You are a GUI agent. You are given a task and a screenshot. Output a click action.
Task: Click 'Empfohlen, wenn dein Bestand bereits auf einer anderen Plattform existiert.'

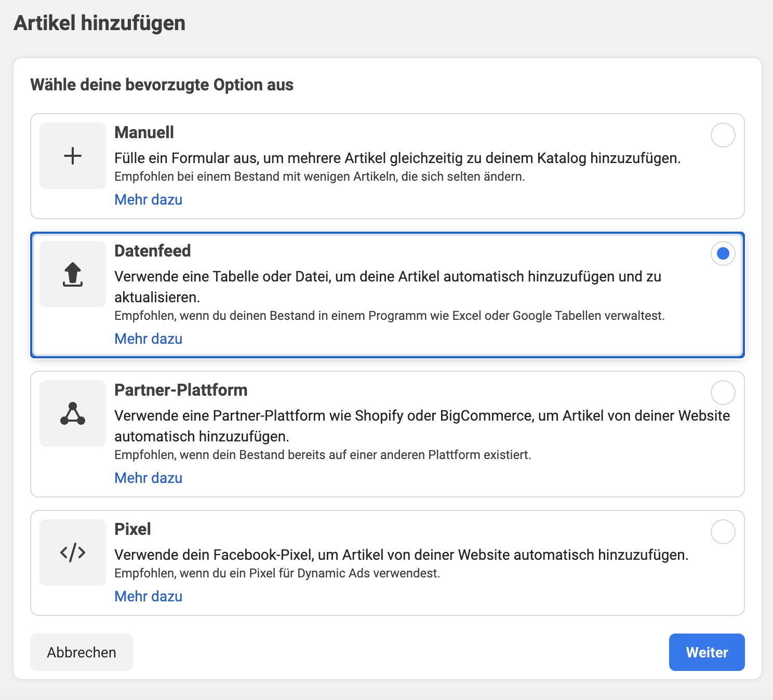point(323,455)
